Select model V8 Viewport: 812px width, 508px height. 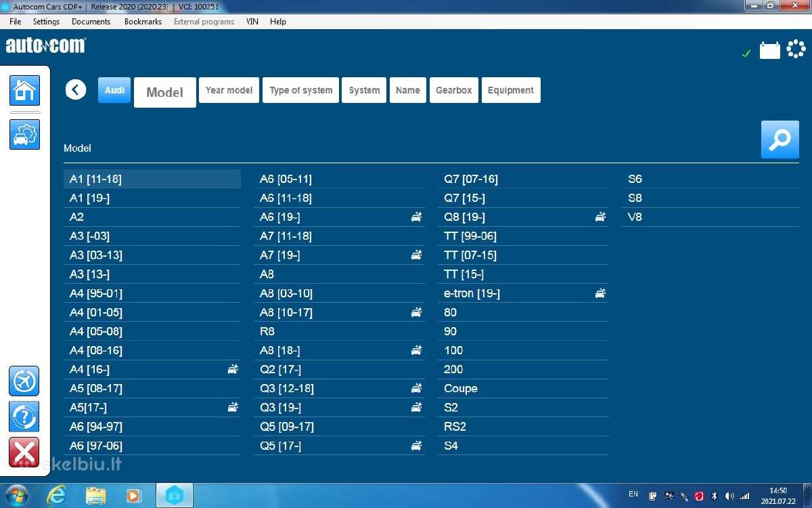[710, 217]
